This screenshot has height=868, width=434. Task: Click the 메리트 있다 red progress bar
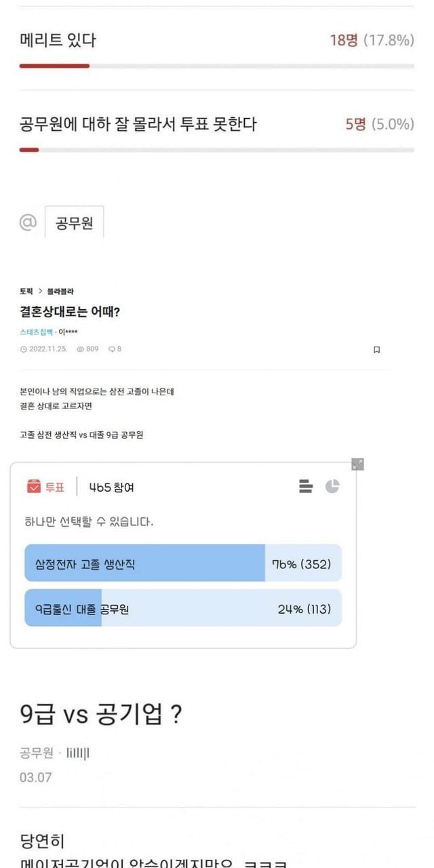[54, 66]
